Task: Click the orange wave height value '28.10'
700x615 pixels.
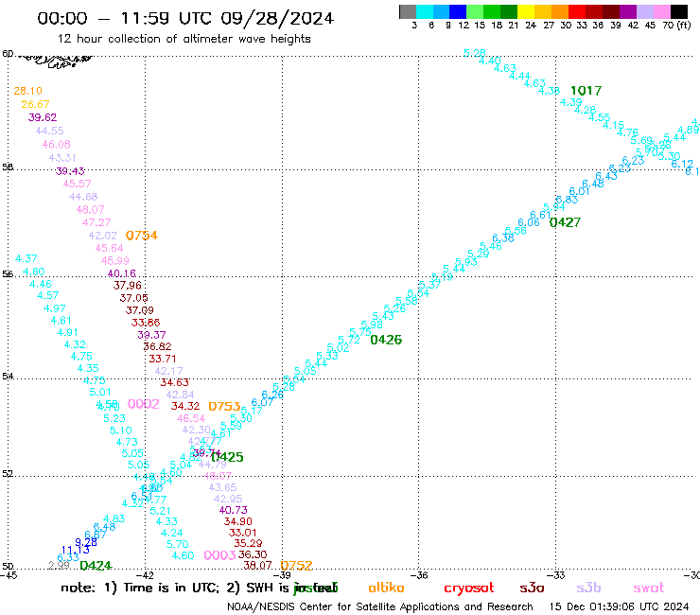Action: pos(27,91)
